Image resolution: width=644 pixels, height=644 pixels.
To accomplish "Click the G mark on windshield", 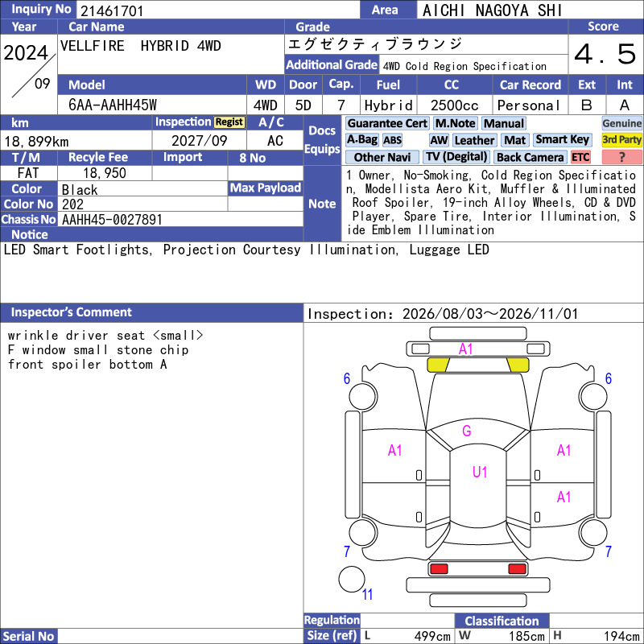I will click(x=467, y=431).
